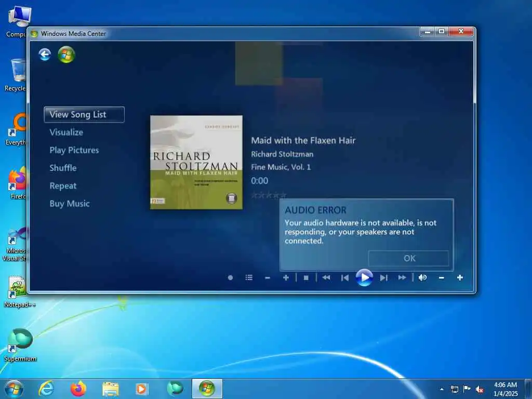Click the stop overlay on album art
The image size is (532, 399).
click(x=231, y=198)
